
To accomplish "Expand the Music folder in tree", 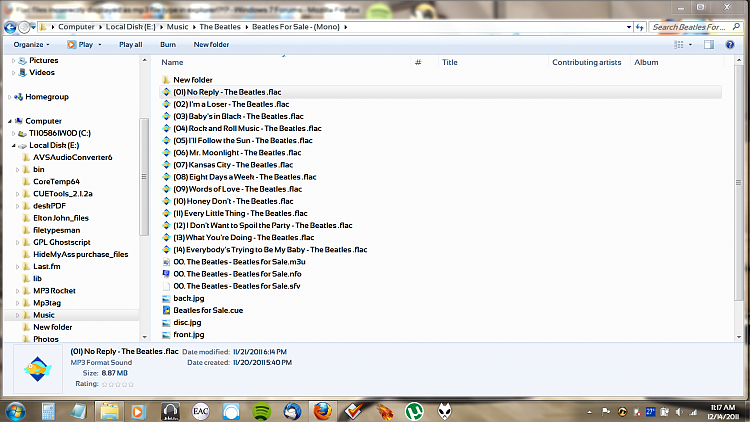I will point(18,315).
